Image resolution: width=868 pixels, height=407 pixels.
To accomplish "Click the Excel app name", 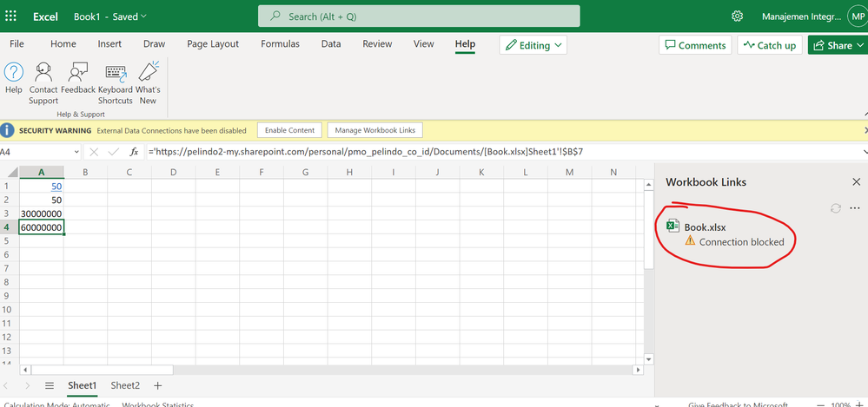I will [45, 16].
